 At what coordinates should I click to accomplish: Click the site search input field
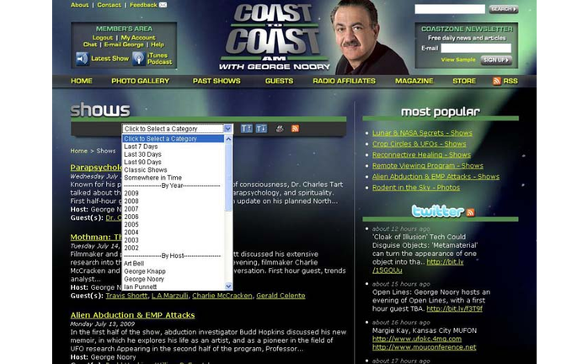450,9
